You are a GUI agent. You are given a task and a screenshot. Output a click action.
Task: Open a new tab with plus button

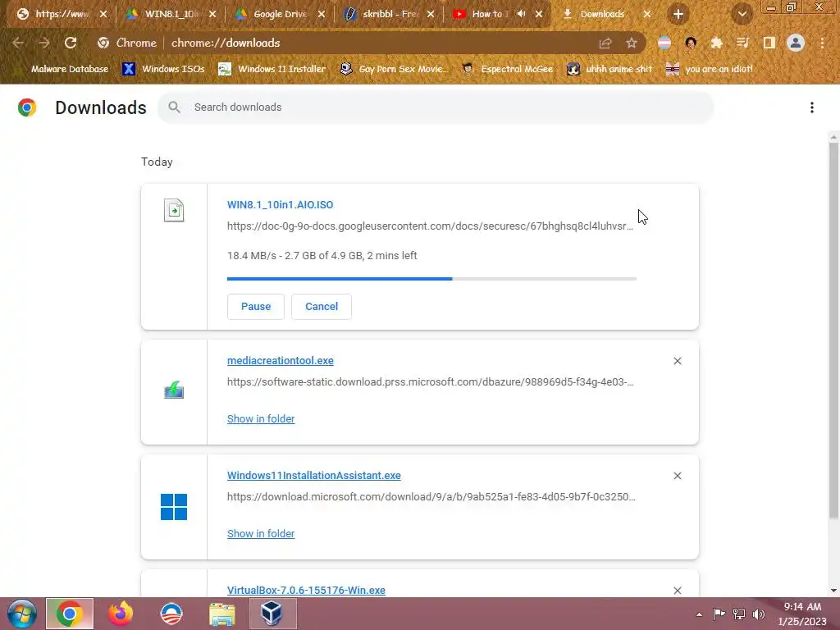[678, 14]
